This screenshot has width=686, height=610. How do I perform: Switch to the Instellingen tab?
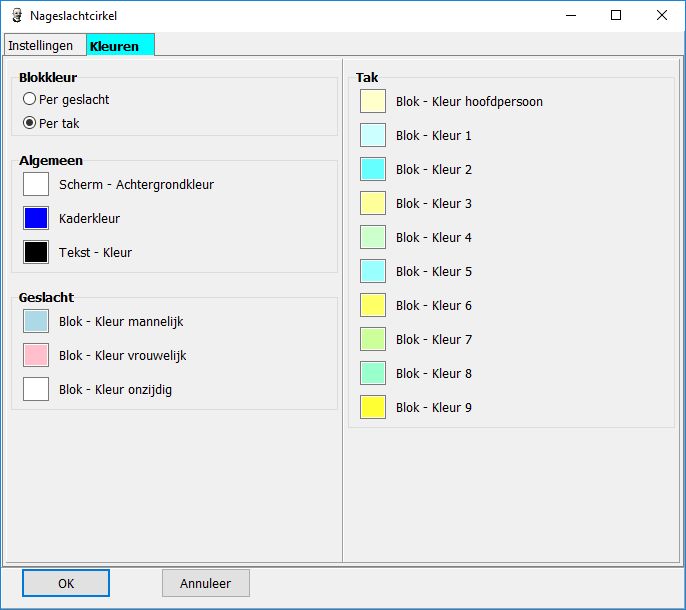point(41,45)
